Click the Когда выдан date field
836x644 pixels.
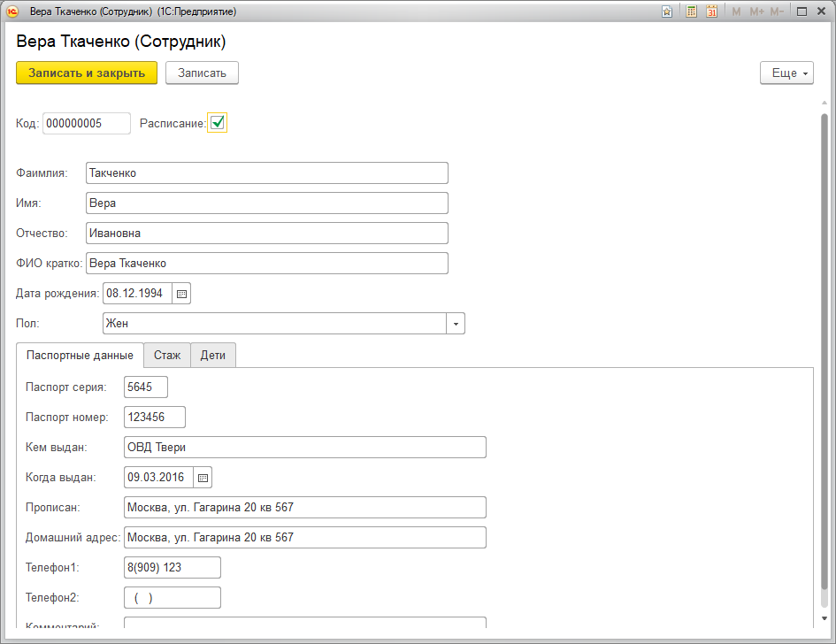[159, 478]
